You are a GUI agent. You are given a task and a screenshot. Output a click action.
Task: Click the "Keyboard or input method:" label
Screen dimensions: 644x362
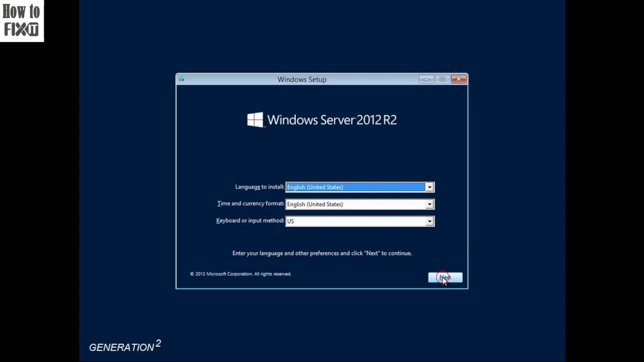tap(250, 221)
